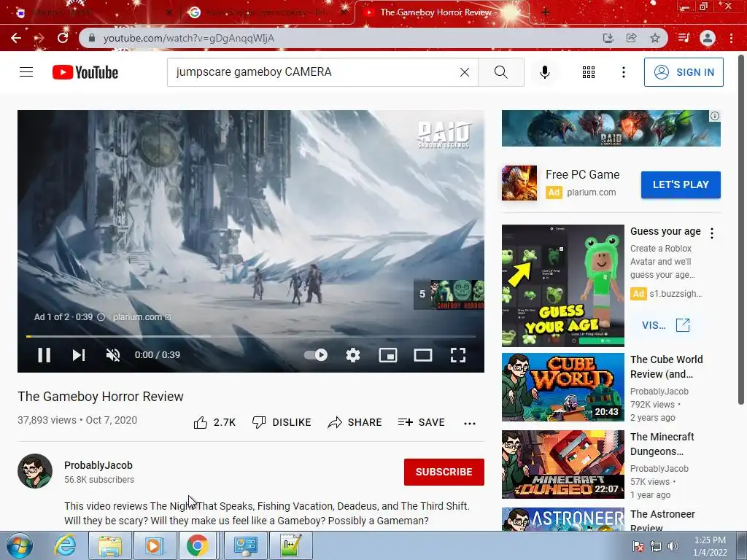Go back in browser history
747x560 pixels.
point(16,38)
